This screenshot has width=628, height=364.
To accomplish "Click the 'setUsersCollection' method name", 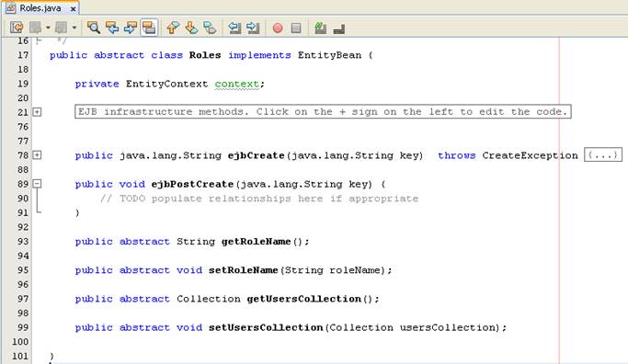I will click(266, 327).
